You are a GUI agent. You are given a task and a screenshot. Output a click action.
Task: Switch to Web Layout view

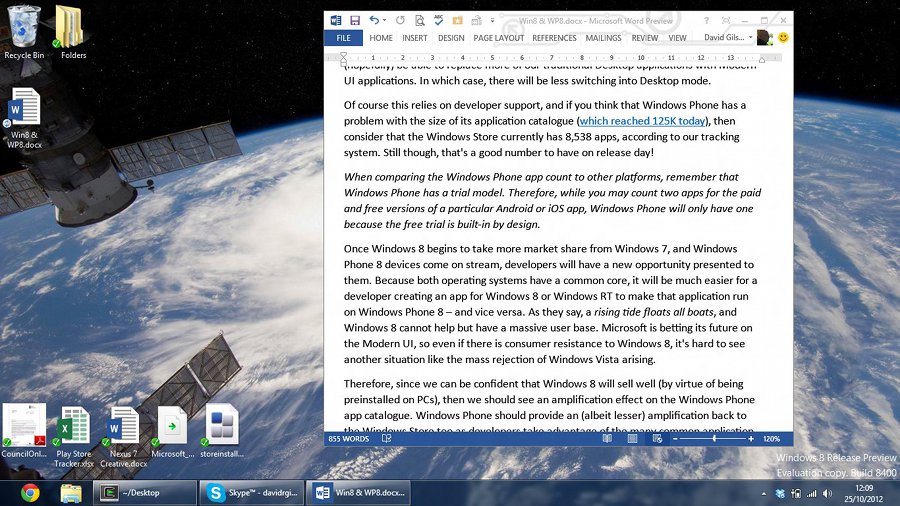pyautogui.click(x=657, y=439)
